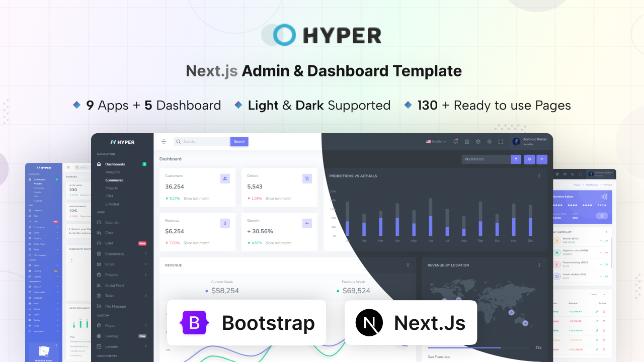Open the apps grid icon beside the bell

pyautogui.click(x=467, y=142)
